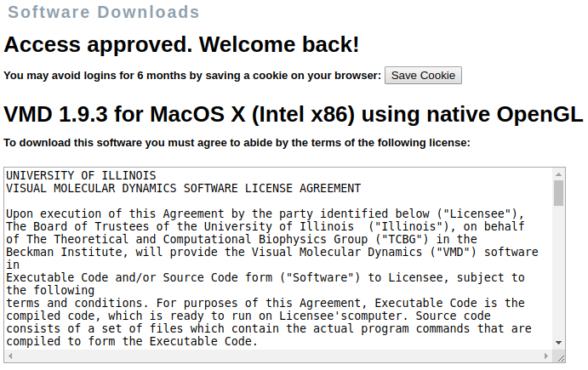Viewport: 588px width, 370px height.
Task: Click the 'VISUAL MOLECULAR DYNAMICS SOFTWARE LICENSE AGREEMENT' line
Action: (183, 188)
